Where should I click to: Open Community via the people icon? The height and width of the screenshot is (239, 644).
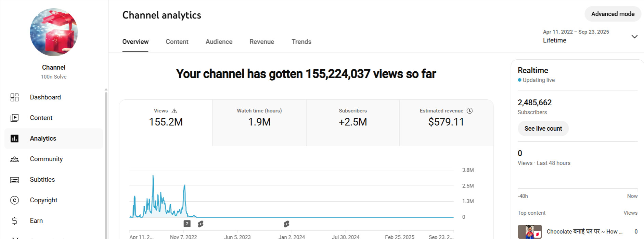pos(14,159)
